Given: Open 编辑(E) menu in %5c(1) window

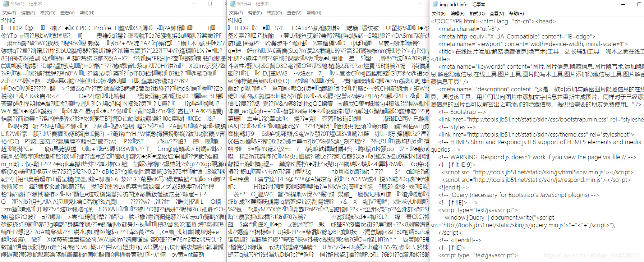Looking at the screenshot, I should [28, 13].
